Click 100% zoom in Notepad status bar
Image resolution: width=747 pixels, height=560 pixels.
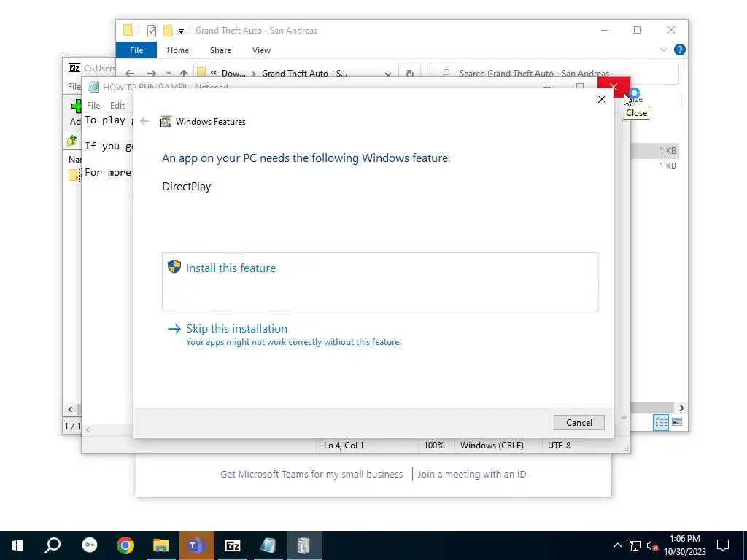(434, 446)
